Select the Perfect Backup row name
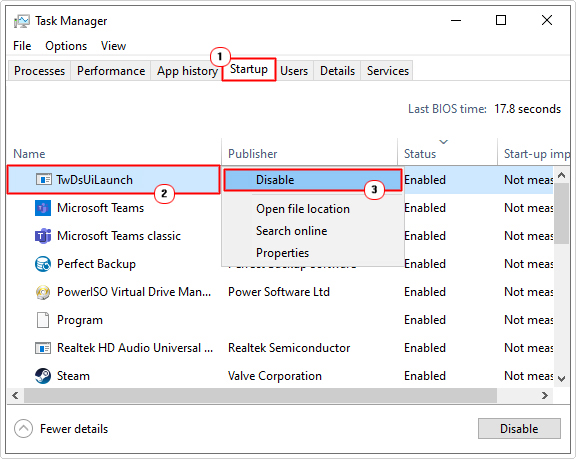This screenshot has height=459, width=576. point(96,264)
